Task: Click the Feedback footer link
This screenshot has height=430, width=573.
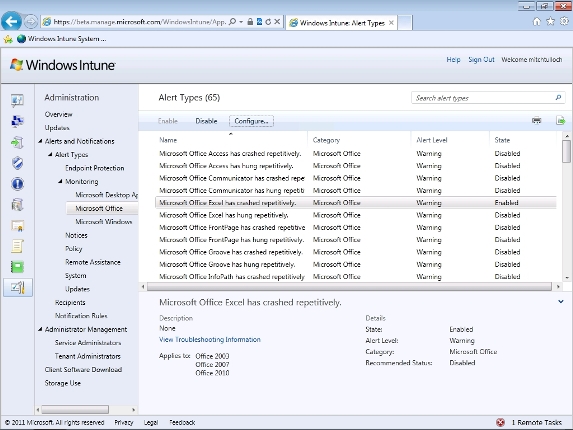Action: [x=182, y=422]
